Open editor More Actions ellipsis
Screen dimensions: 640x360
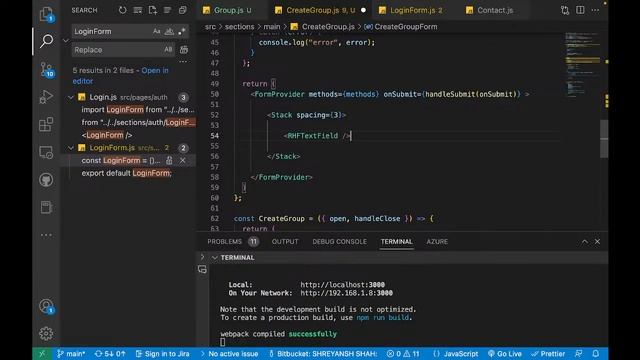coord(595,10)
